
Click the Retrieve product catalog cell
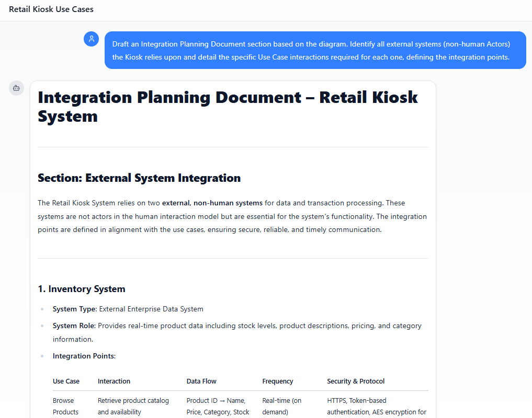tap(133, 406)
